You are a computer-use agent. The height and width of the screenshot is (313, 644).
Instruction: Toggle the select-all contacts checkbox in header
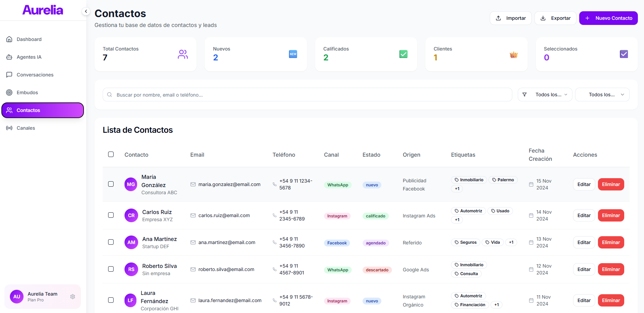click(x=111, y=154)
